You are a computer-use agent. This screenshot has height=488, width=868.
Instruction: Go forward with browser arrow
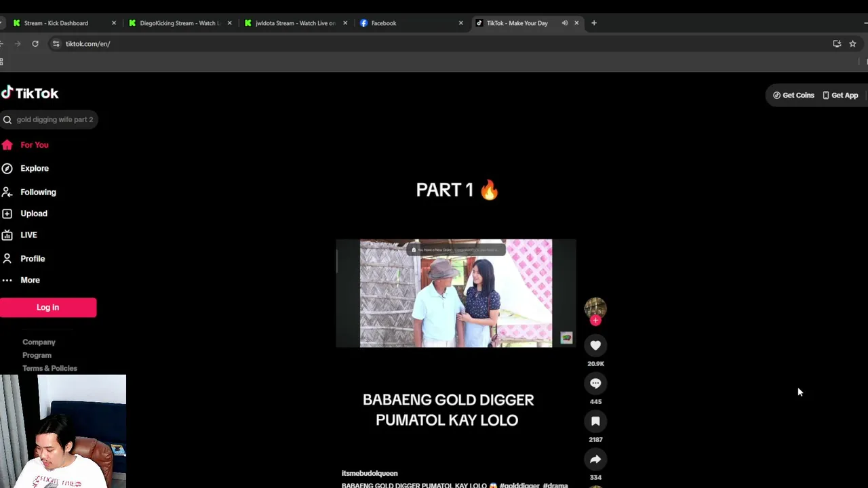(18, 44)
